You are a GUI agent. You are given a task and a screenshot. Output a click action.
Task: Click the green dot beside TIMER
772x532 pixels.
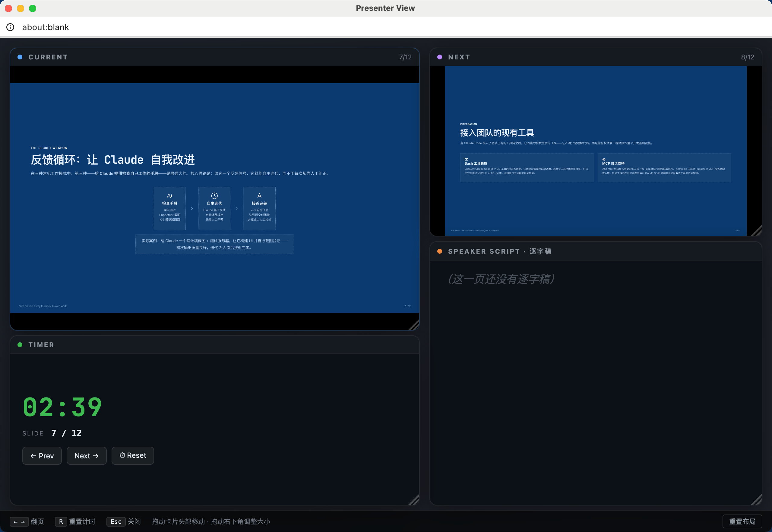[x=20, y=345]
